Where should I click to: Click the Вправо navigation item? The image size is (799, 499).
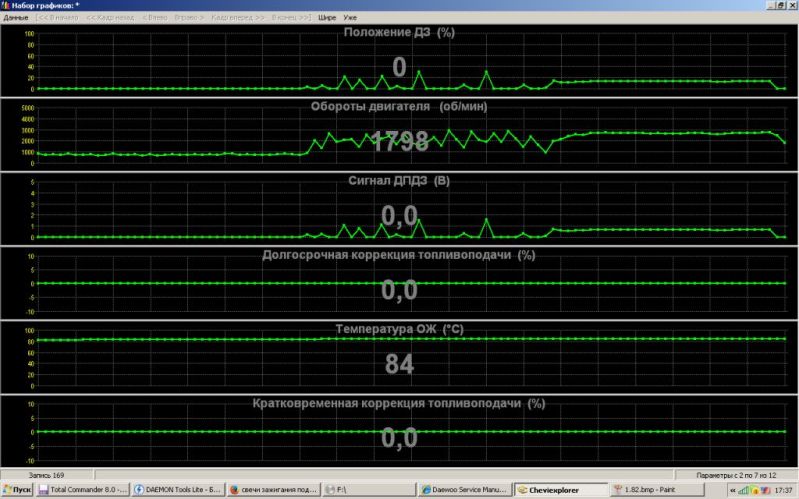click(189, 18)
